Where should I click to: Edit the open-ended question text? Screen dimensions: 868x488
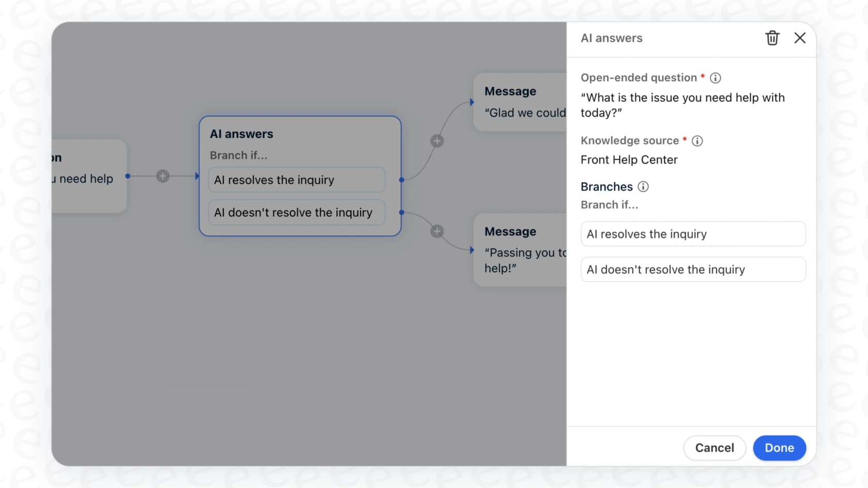(683, 105)
